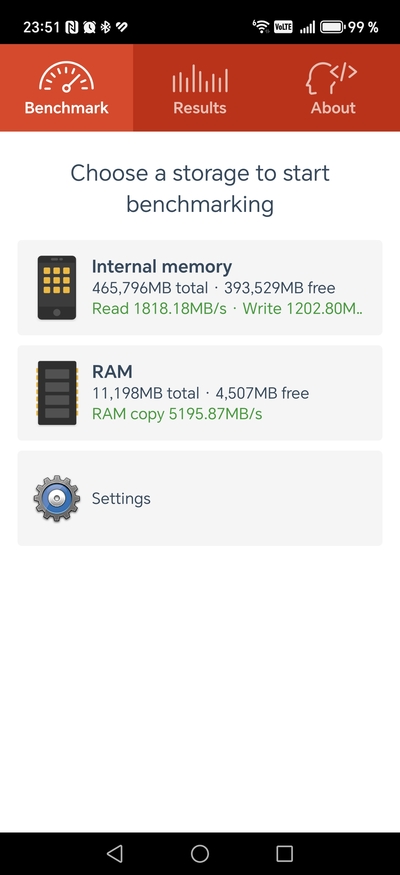
Task: Tap the Internal memory phone icon
Action: point(57,288)
